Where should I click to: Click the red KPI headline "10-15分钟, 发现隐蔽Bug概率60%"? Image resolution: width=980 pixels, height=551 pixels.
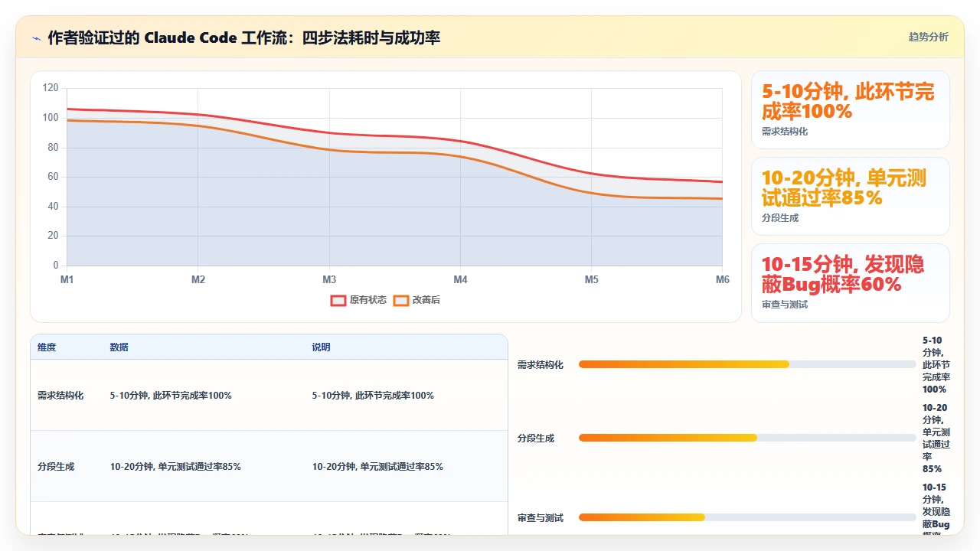(843, 275)
